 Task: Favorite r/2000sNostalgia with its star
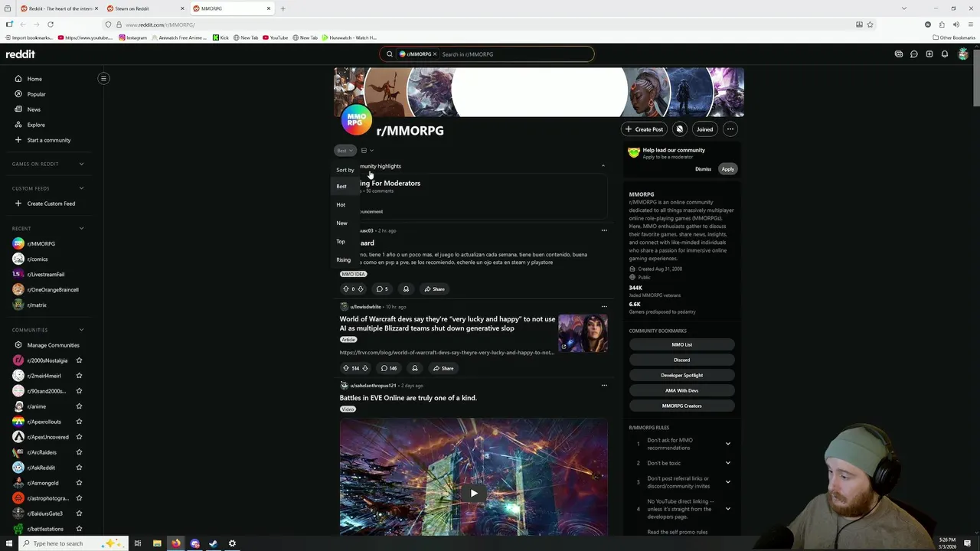click(x=79, y=360)
